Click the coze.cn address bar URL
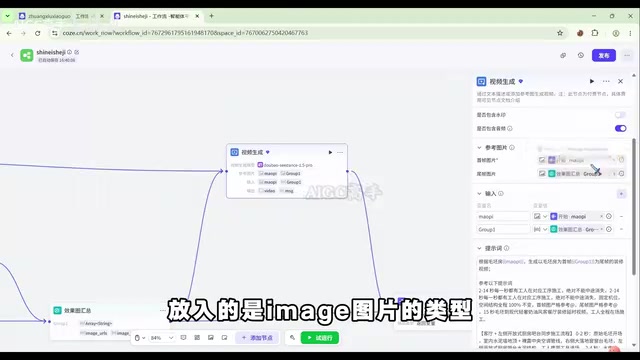 (x=185, y=33)
